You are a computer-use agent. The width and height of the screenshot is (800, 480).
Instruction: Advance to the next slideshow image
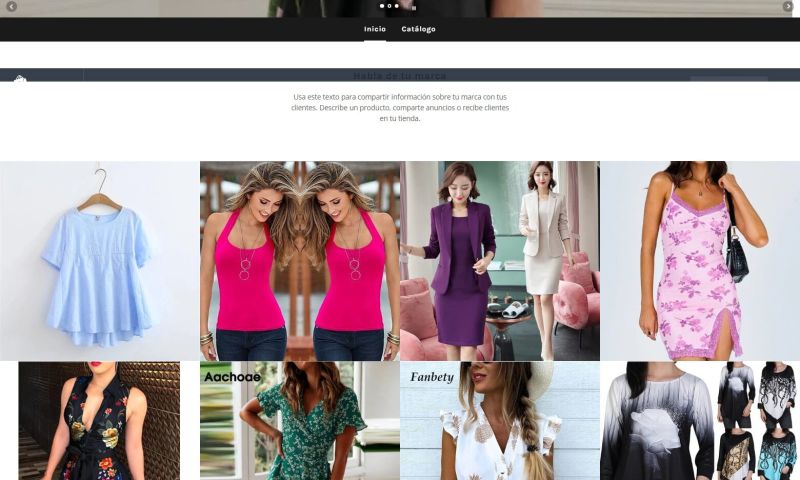[x=788, y=7]
